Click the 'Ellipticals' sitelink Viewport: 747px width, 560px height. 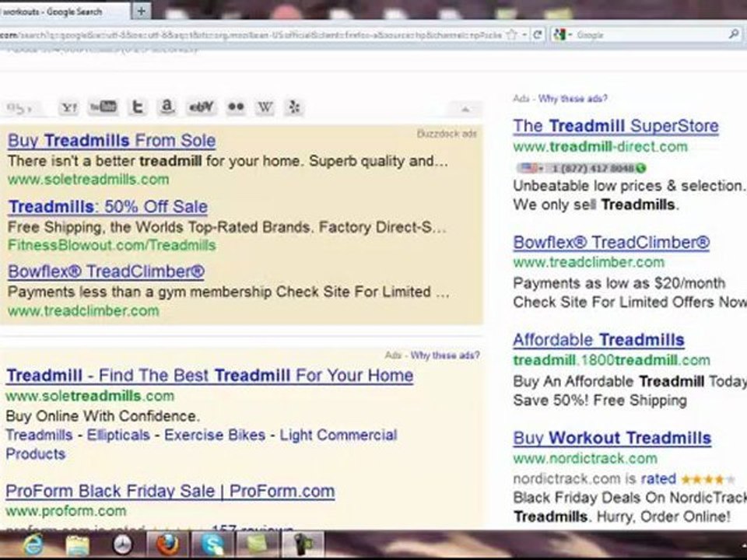click(118, 435)
